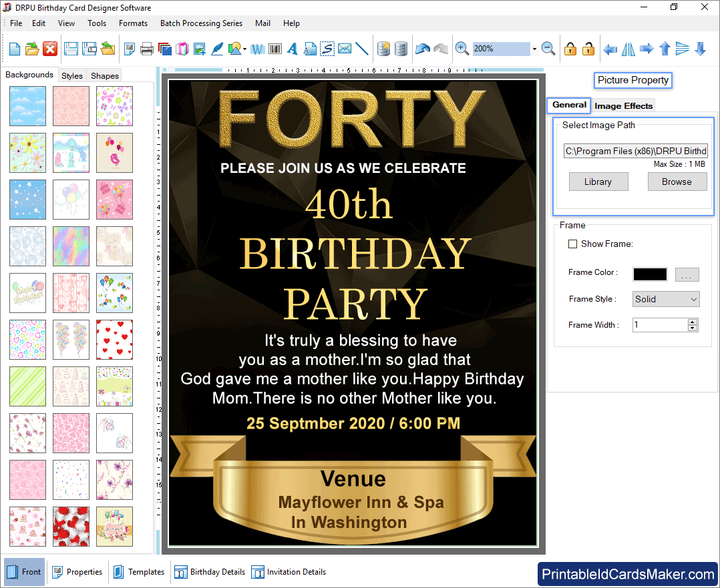The width and height of the screenshot is (720, 588).
Task: Click the Browse button
Action: tap(677, 182)
